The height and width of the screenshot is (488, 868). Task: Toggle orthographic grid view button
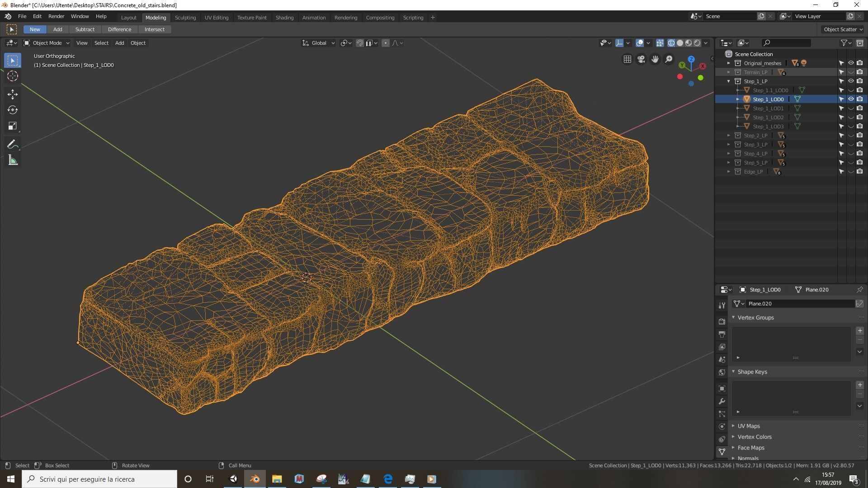(x=627, y=59)
